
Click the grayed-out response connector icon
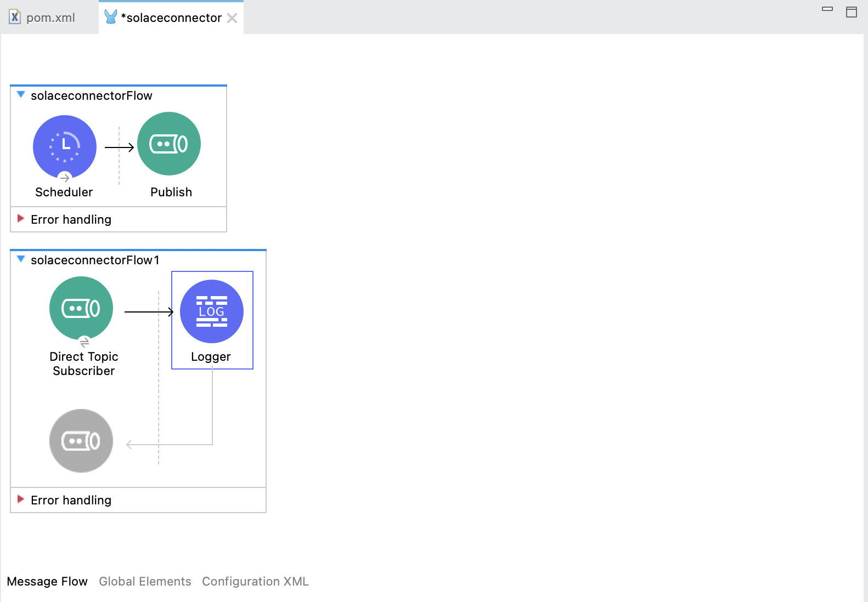(x=81, y=440)
